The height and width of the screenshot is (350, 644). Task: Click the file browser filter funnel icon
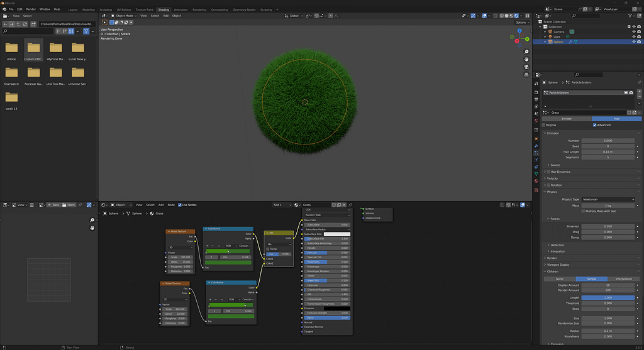point(86,31)
